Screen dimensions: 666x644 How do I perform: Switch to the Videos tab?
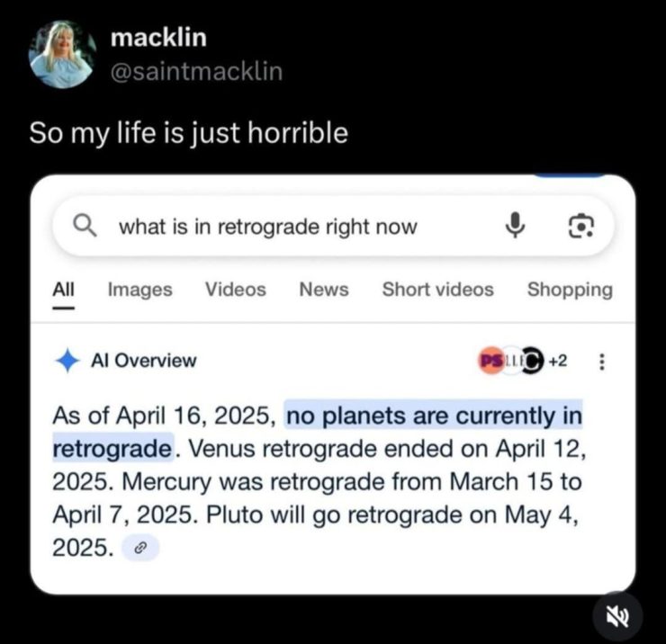tap(236, 290)
